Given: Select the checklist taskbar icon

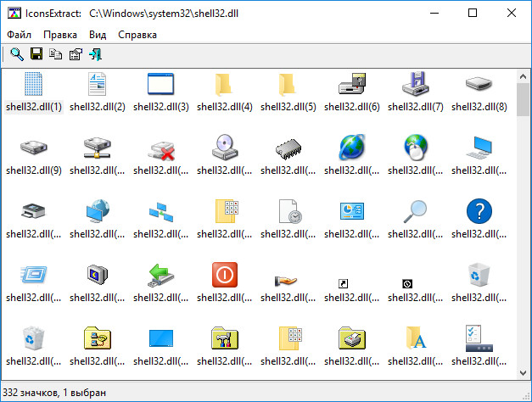Looking at the screenshot, I should (479, 338).
